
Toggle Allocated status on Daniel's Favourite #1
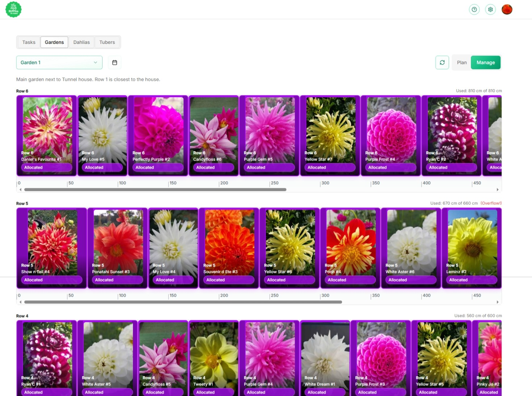coord(46,167)
